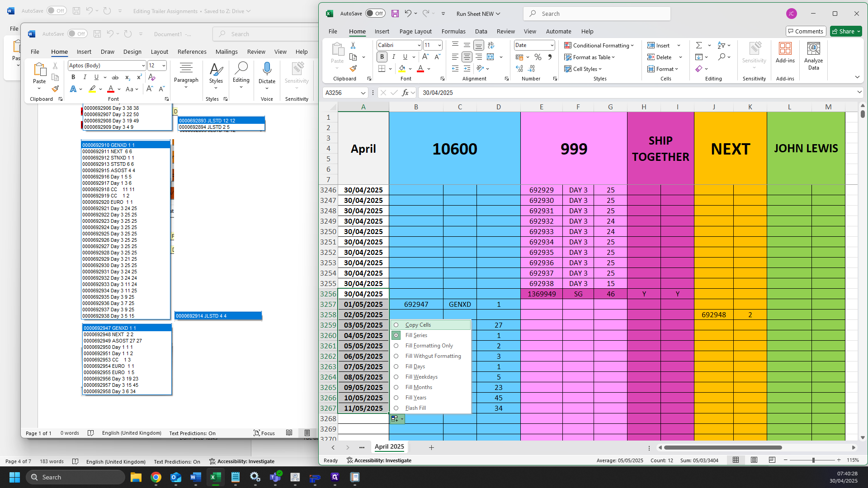Open Excel Automate tab
868x488 pixels.
[x=558, y=31]
